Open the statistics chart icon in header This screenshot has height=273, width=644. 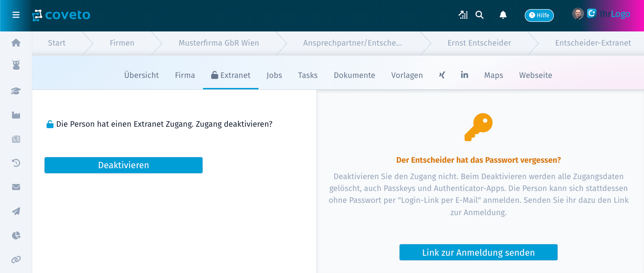[x=463, y=15]
